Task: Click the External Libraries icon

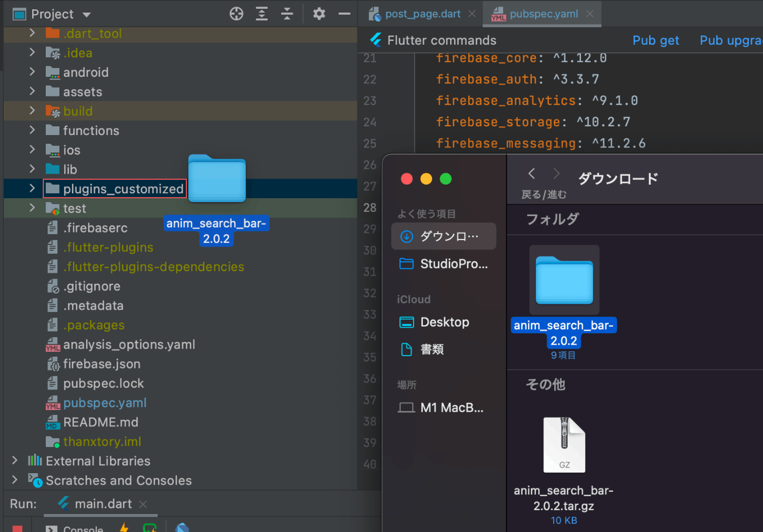Action: (35, 461)
